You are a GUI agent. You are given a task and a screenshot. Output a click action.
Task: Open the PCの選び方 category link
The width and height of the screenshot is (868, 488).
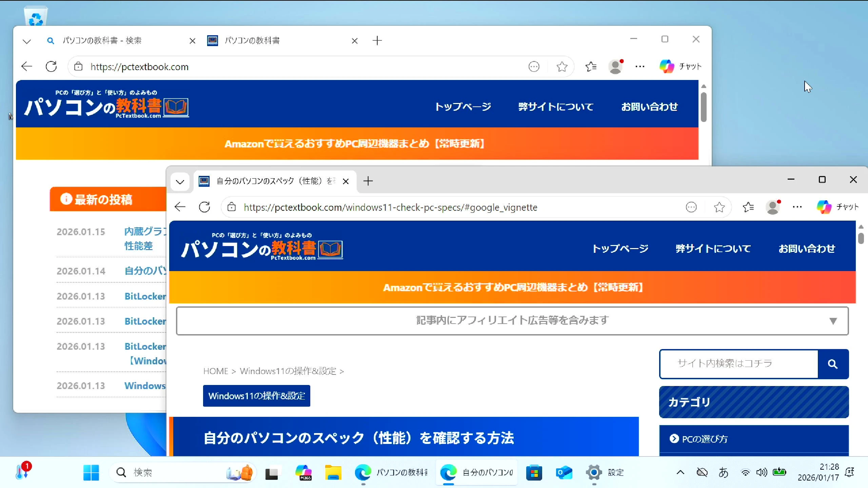pos(705,439)
